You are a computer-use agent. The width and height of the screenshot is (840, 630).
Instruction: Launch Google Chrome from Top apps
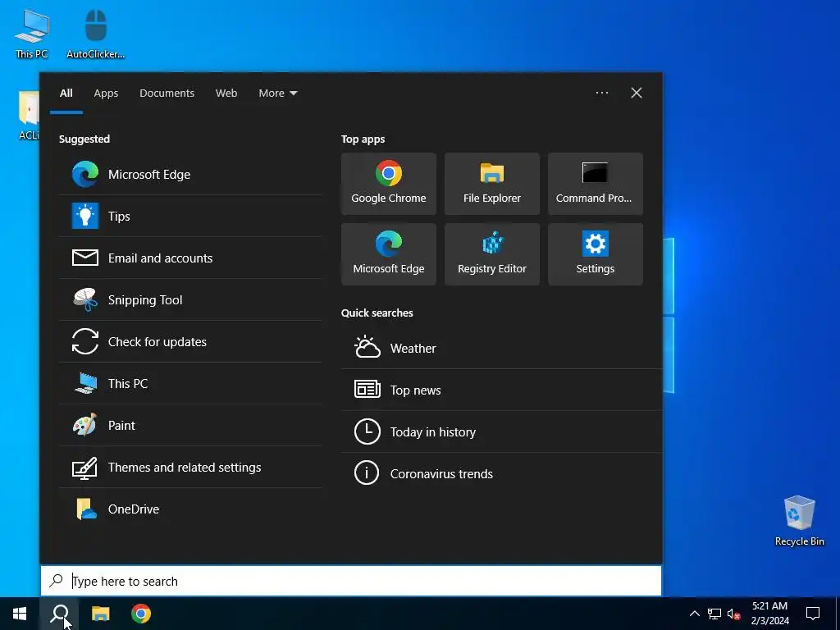point(388,184)
